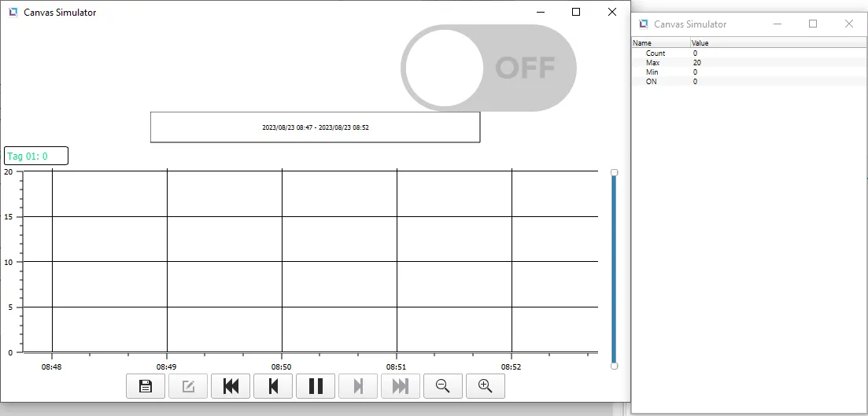The width and height of the screenshot is (868, 416).
Task: Click the top handle of the vertical slider
Action: click(x=615, y=172)
